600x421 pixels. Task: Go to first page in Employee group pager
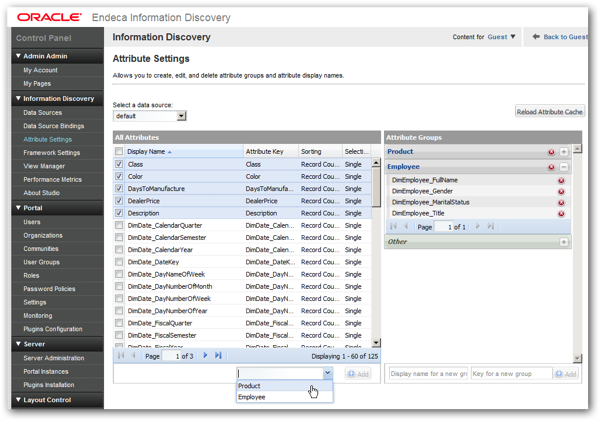coord(393,226)
